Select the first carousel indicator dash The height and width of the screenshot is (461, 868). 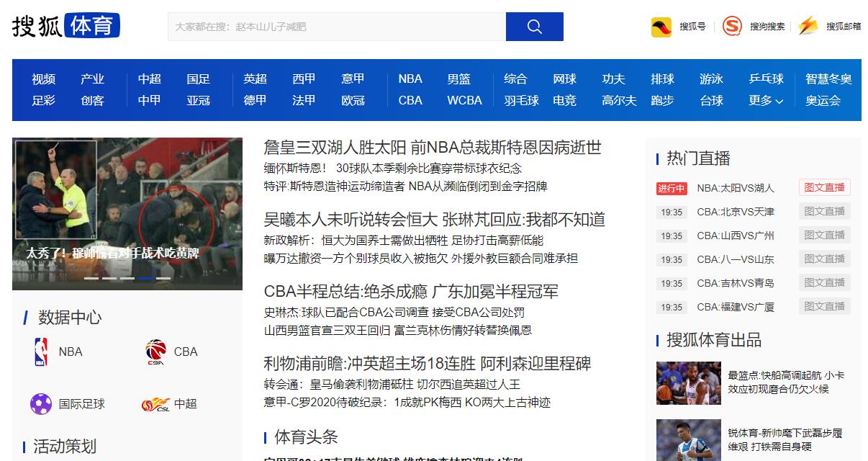[91, 277]
